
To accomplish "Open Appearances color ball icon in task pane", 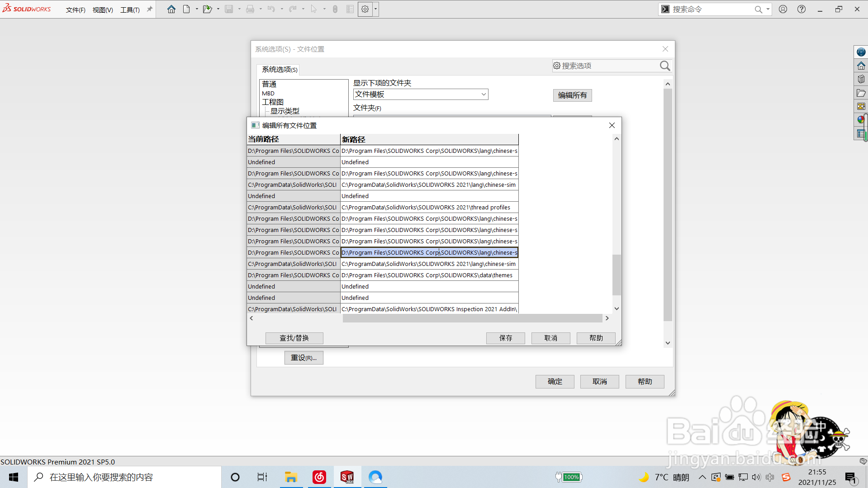I will tap(861, 120).
